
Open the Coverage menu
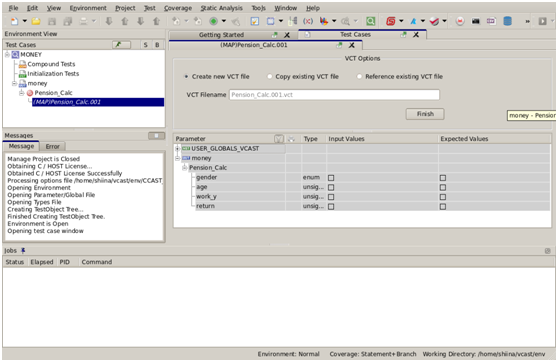pyautogui.click(x=178, y=8)
